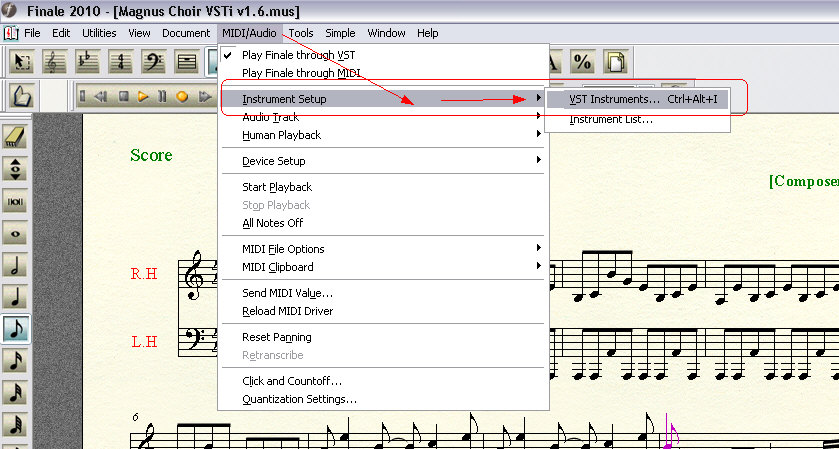The width and height of the screenshot is (839, 449).
Task: Select the Page Layout tool icon
Action: click(x=615, y=62)
